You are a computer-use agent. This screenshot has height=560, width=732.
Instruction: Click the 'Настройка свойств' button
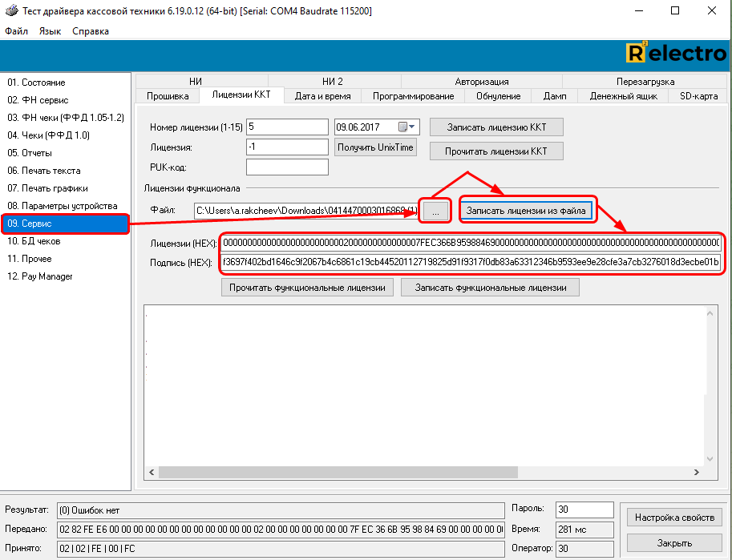pos(674,518)
